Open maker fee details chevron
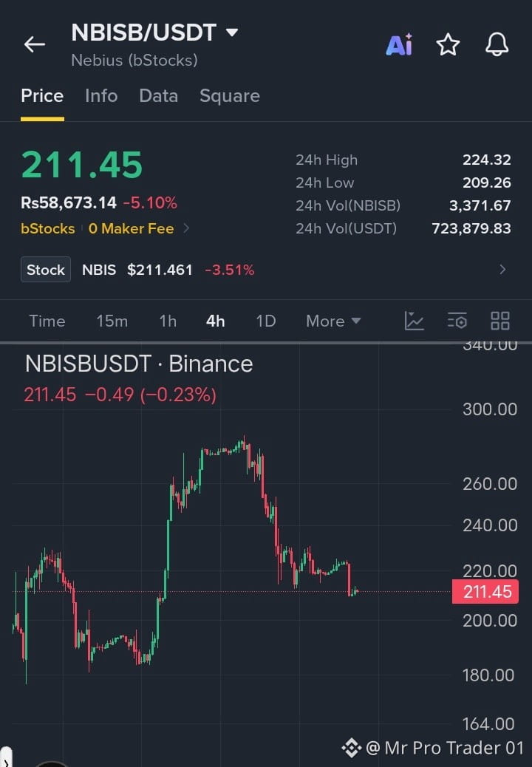 click(186, 228)
